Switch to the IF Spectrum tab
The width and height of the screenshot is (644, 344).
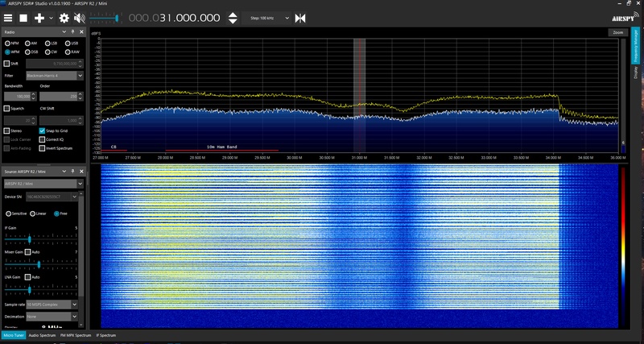point(106,335)
